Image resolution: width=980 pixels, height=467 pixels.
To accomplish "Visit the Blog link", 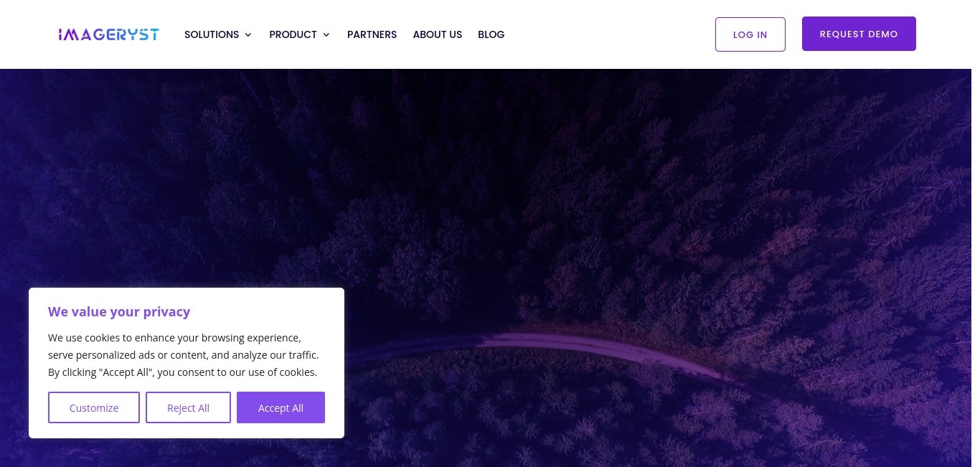I will [x=491, y=34].
